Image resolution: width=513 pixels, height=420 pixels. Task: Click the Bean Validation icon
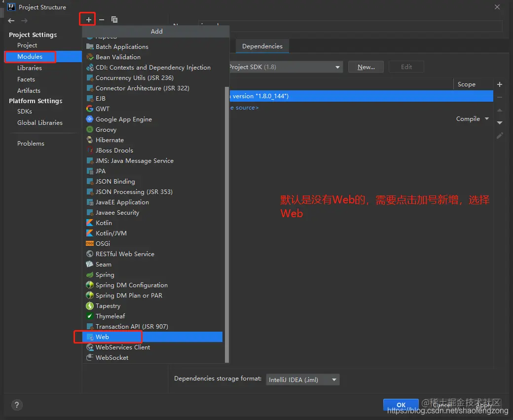click(90, 57)
